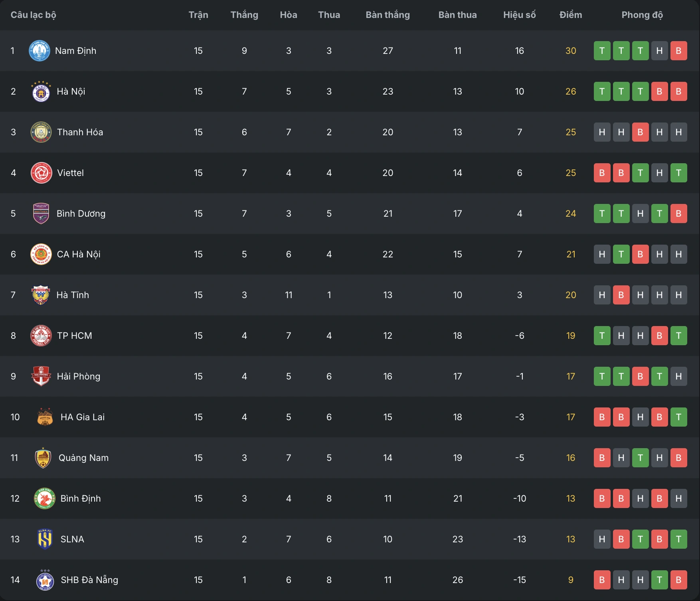Click the SLNA club shield logo
This screenshot has width=700, height=601.
point(45,539)
